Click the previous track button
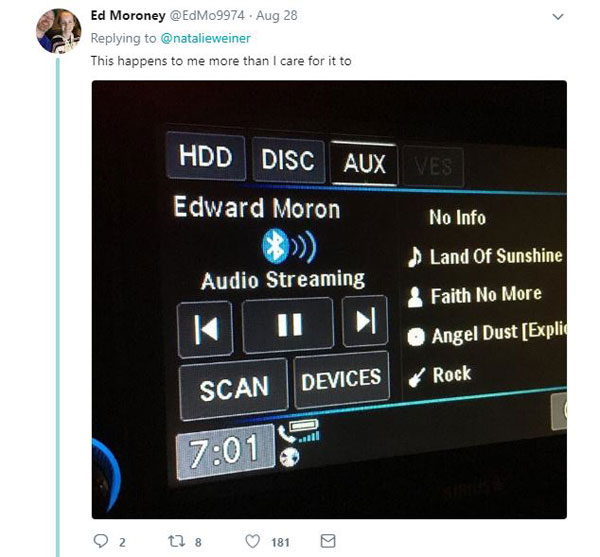The image size is (600, 557). click(205, 329)
